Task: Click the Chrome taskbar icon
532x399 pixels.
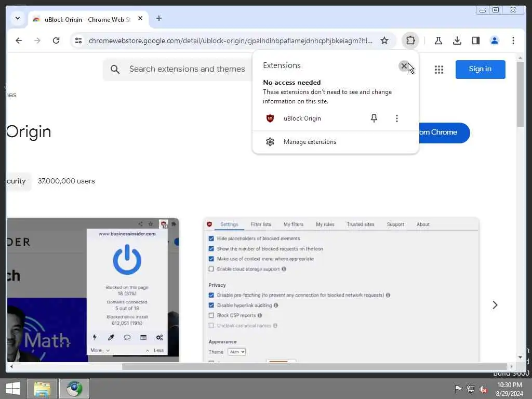Action: pos(74,389)
